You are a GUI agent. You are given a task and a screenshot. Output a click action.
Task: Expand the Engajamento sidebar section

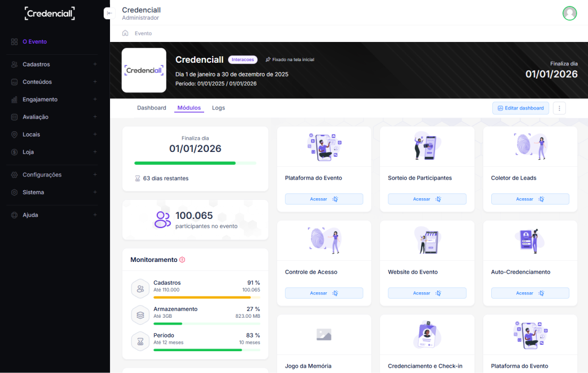point(53,99)
